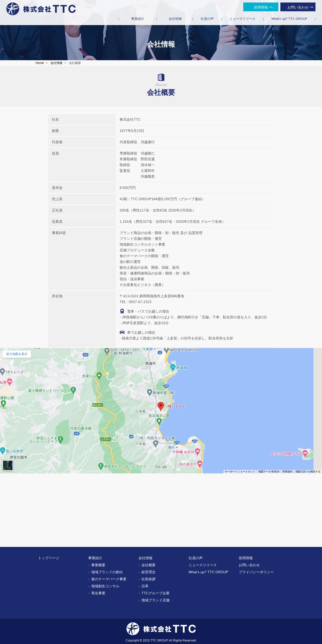The image size is (322, 644).
Task: Open キーボード ショートカット on the map
Action: point(240,472)
